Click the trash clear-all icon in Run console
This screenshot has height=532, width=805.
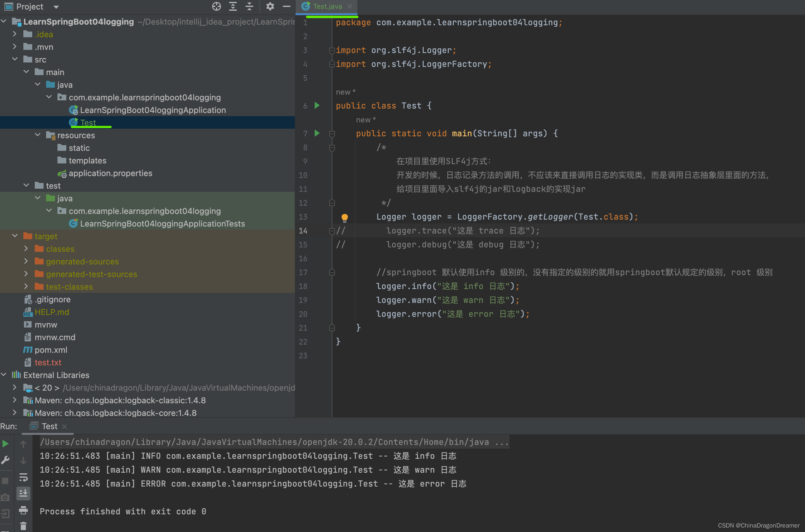23,526
